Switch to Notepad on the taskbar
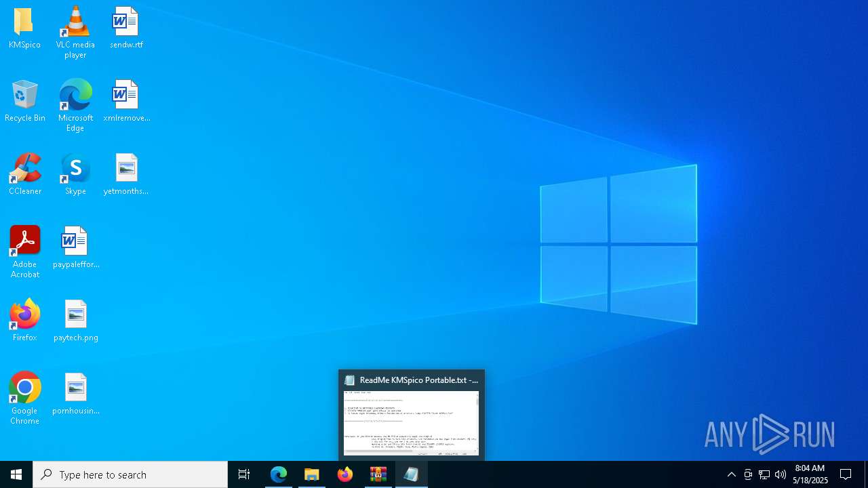The height and width of the screenshot is (488, 868). pyautogui.click(x=412, y=474)
